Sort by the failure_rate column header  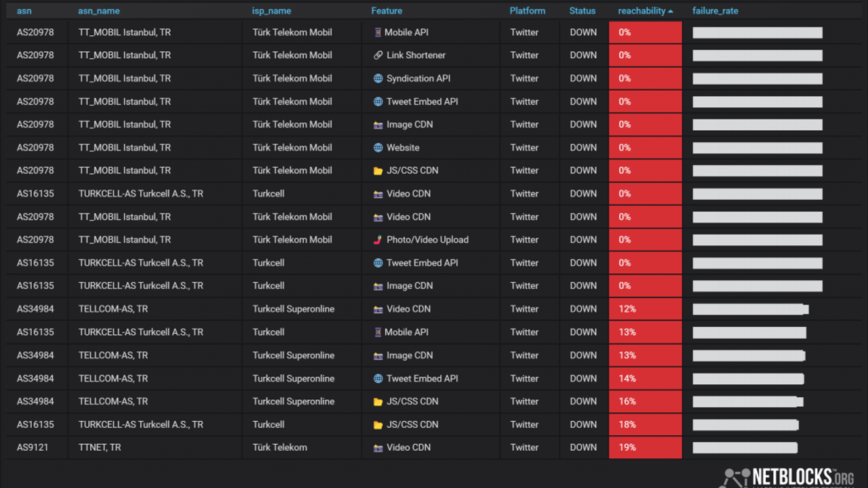715,11
